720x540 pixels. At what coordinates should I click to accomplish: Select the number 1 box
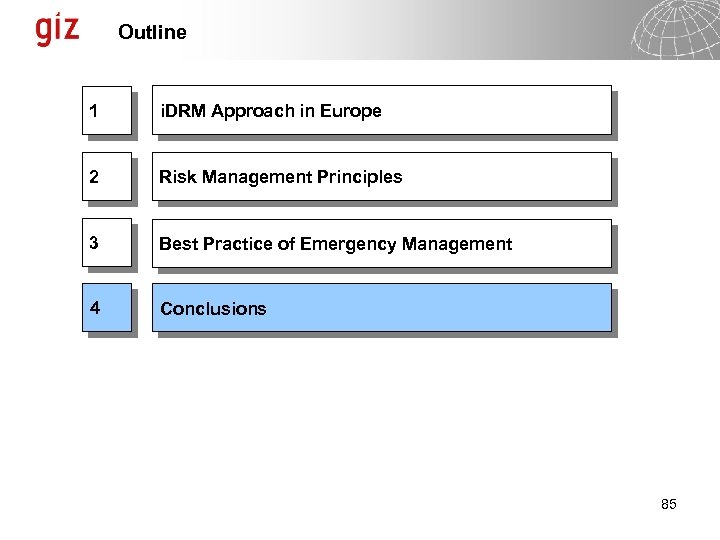coord(106,110)
